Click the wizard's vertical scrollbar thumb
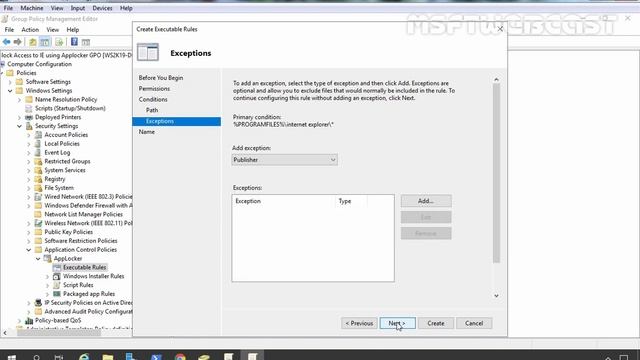Viewport: 640px width, 360px height. 496,173
